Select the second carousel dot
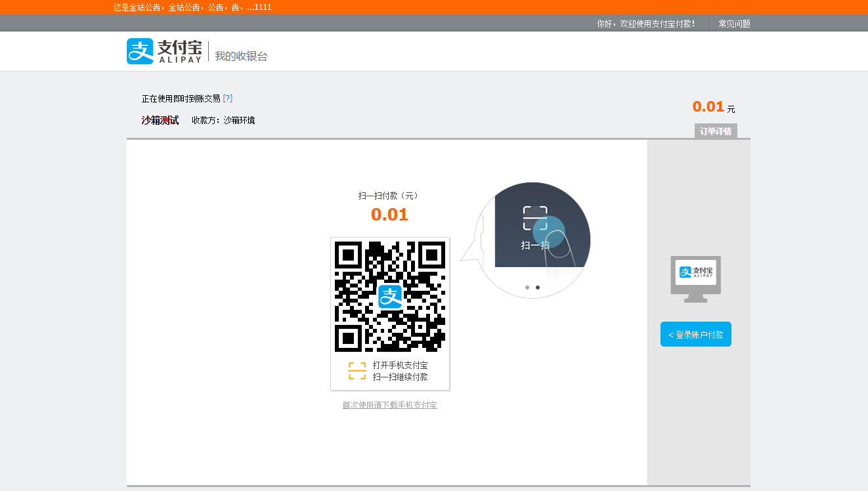Image resolution: width=868 pixels, height=491 pixels. 538,288
